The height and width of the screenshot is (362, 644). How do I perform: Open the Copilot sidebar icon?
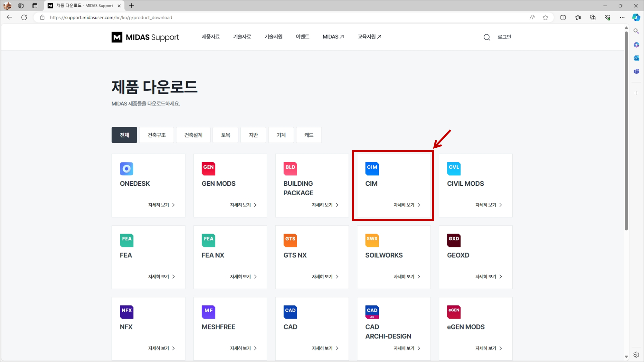[636, 17]
